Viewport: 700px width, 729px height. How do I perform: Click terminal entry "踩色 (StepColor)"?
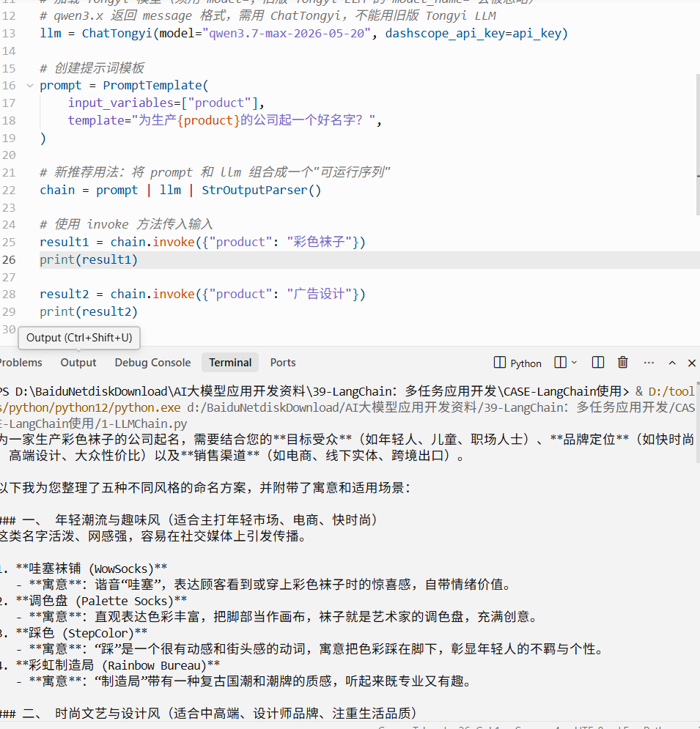tap(81, 633)
